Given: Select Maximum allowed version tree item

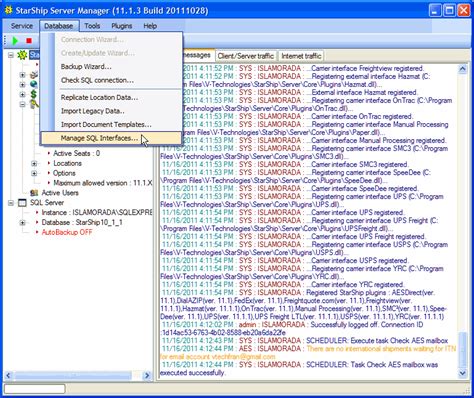Looking at the screenshot, I should click(102, 183).
